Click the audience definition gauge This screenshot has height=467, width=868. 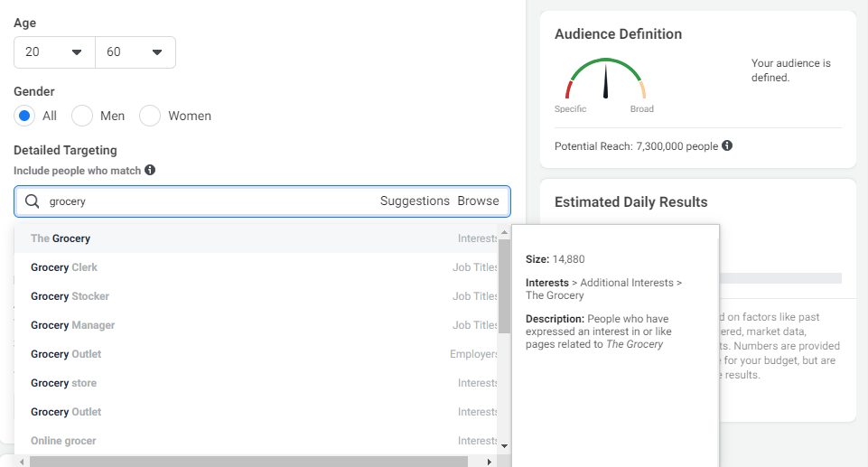tap(605, 81)
